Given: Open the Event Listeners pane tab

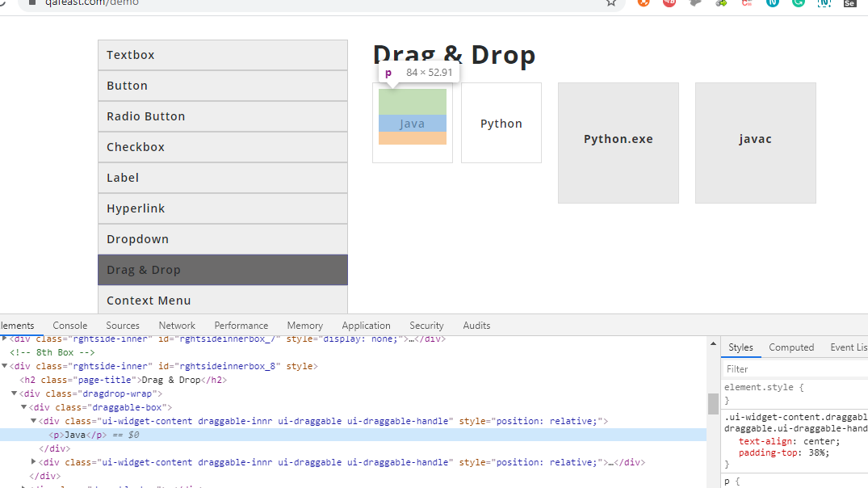Looking at the screenshot, I should tap(848, 347).
